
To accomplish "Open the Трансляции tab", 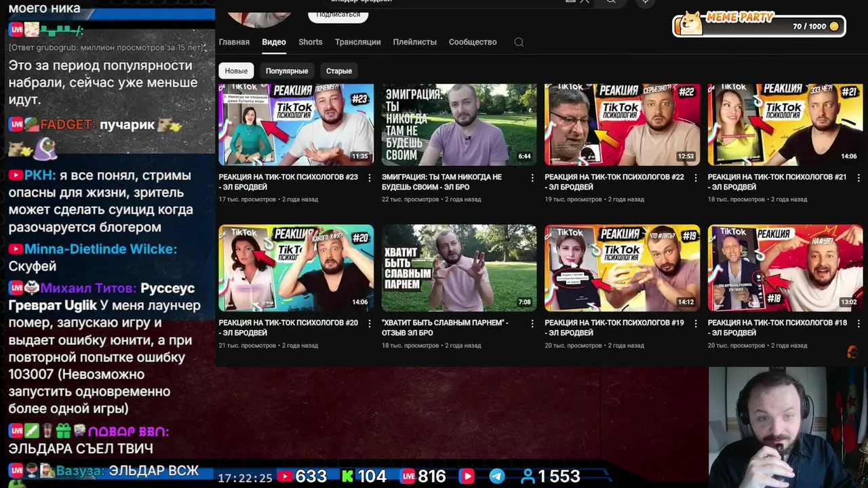I will coord(357,42).
